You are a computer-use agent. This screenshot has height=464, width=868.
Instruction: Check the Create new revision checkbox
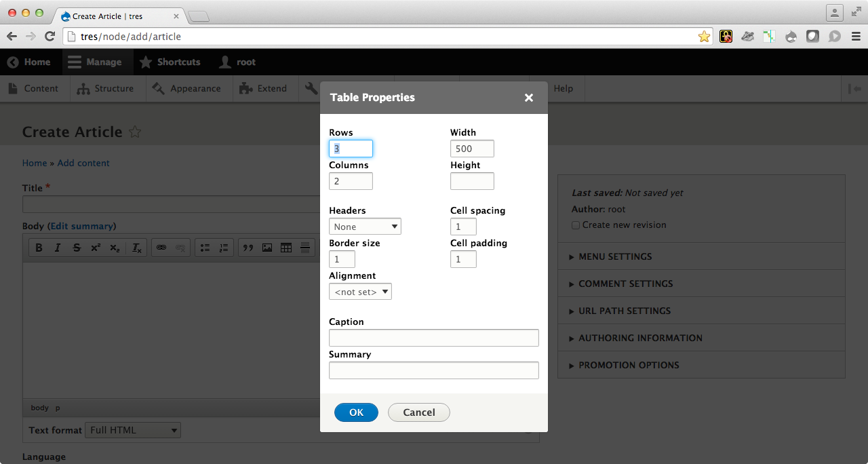575,225
